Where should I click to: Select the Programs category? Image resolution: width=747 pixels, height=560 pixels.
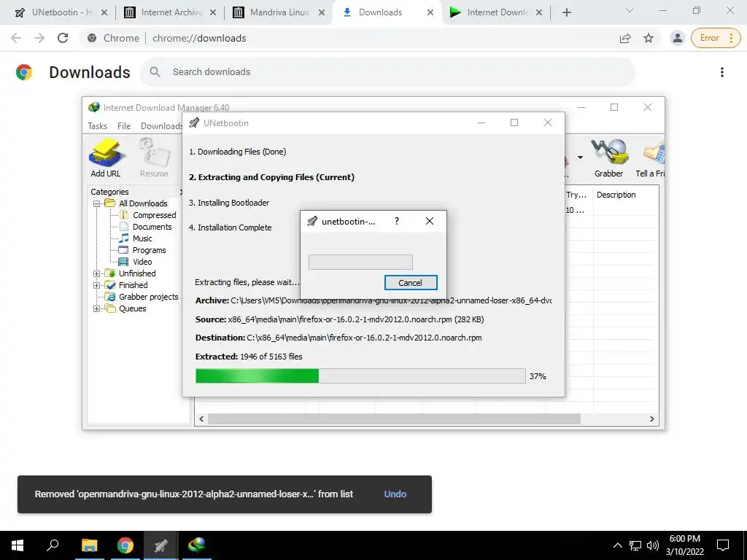149,250
